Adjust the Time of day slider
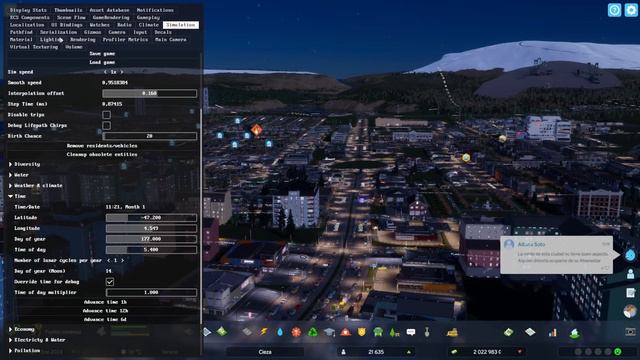Screen dimensions: 640x360 point(151,249)
